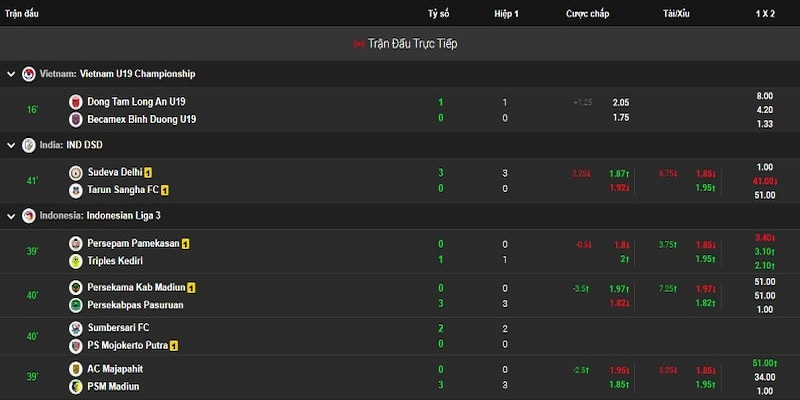Open the Triples Kediri team link
The height and width of the screenshot is (400, 800).
pyautogui.click(x=115, y=261)
